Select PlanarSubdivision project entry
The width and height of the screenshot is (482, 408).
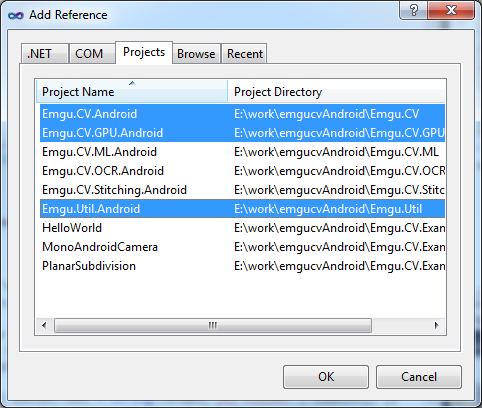tap(242, 266)
